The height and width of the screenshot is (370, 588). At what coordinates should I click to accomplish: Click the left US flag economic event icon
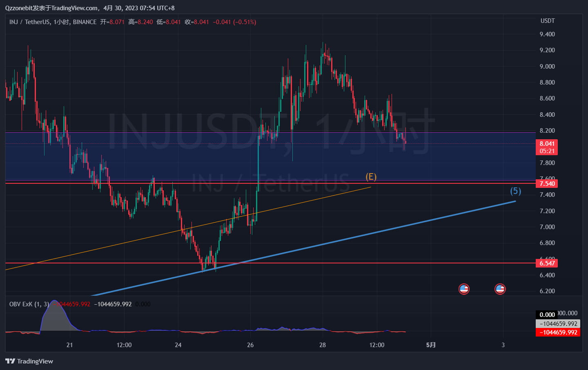click(x=464, y=289)
